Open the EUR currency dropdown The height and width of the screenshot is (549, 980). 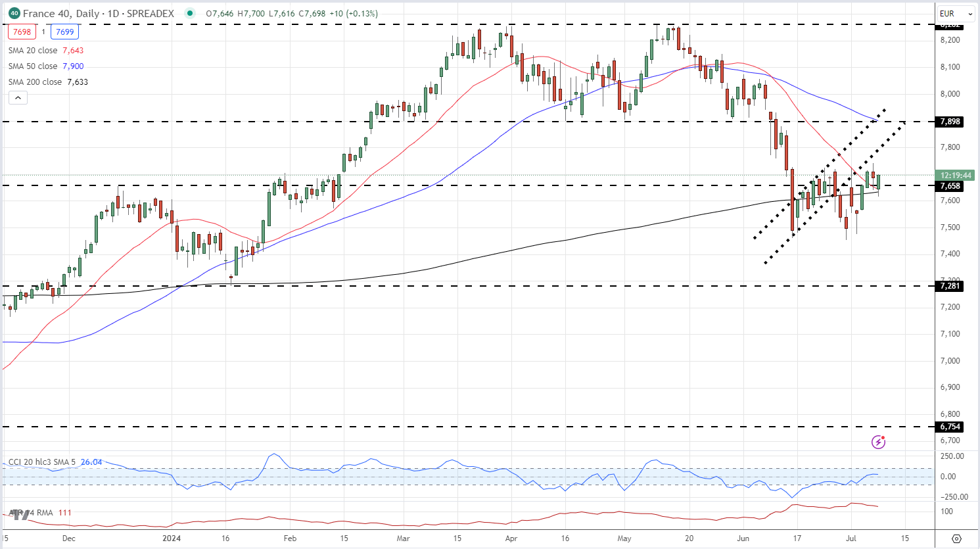tap(956, 13)
